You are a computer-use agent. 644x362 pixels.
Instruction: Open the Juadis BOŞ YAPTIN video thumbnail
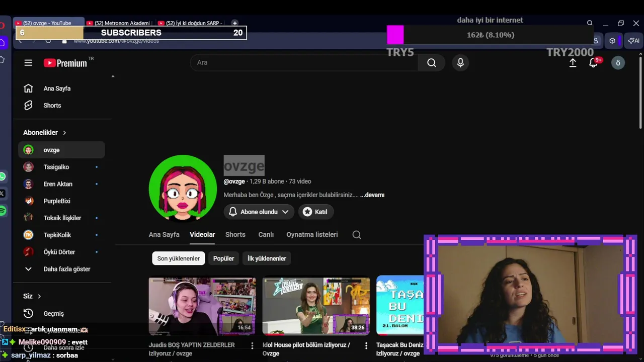point(202,306)
